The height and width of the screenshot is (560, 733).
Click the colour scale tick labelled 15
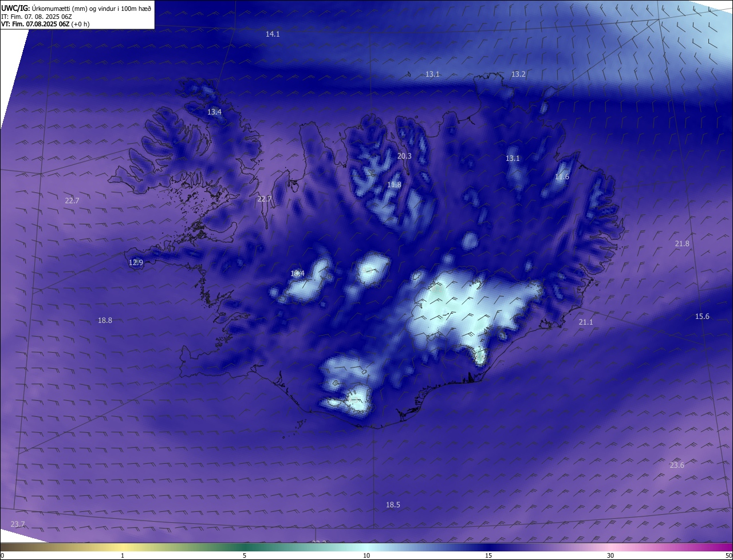tap(488, 555)
